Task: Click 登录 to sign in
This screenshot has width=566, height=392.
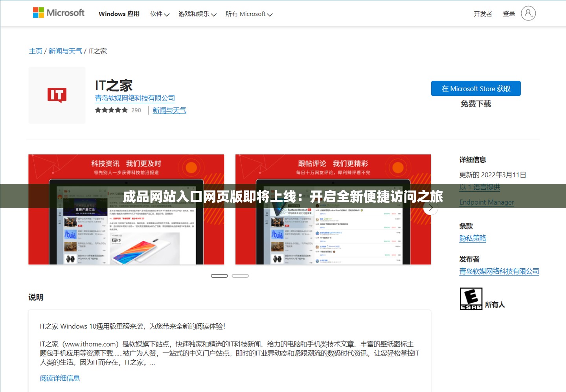Action: tap(509, 13)
